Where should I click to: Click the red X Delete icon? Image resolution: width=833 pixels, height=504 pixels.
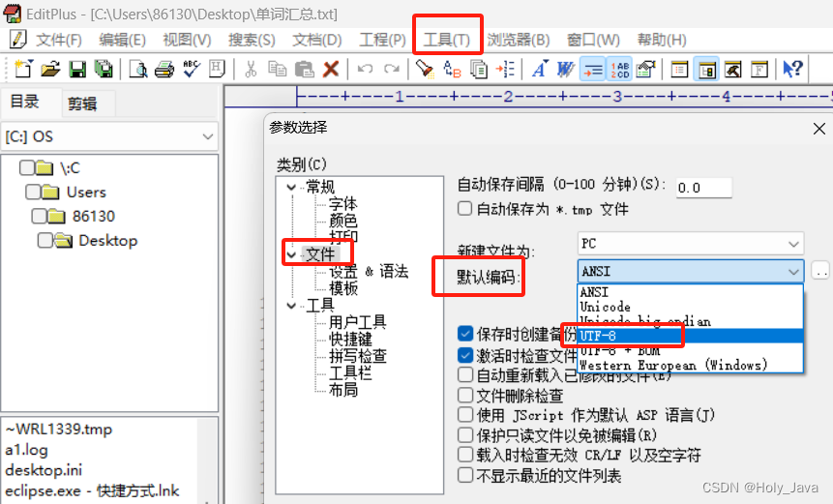coord(331,69)
